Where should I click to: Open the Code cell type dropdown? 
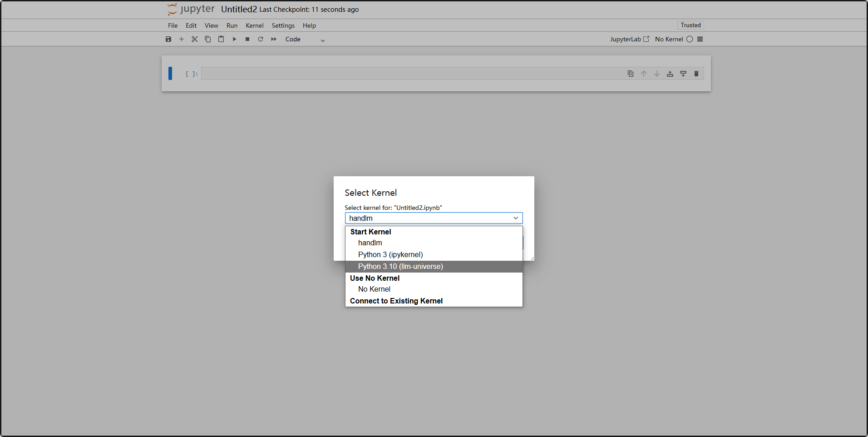(305, 40)
